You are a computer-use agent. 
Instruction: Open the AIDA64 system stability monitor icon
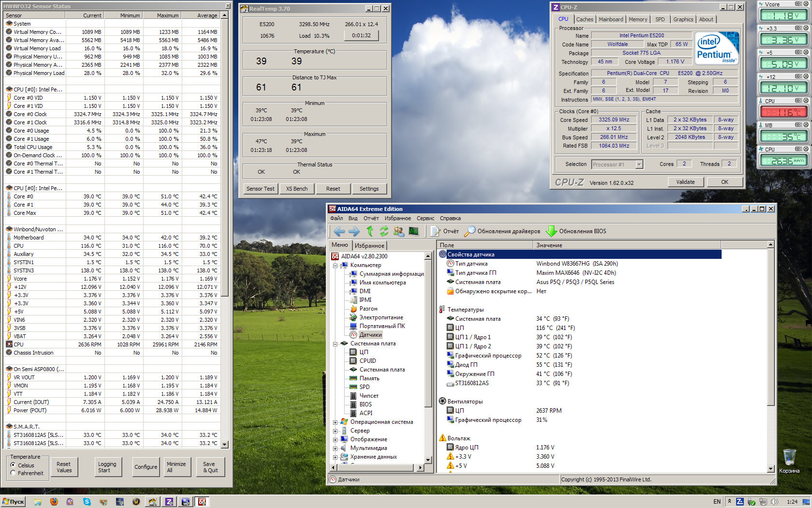(414, 231)
